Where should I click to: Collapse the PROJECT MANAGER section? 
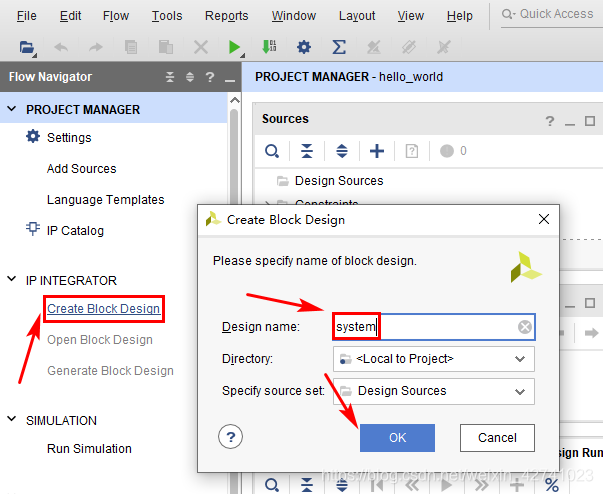click(12, 109)
